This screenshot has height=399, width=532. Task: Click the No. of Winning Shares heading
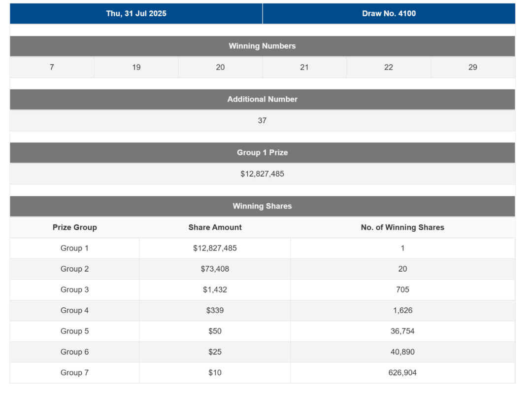(402, 227)
